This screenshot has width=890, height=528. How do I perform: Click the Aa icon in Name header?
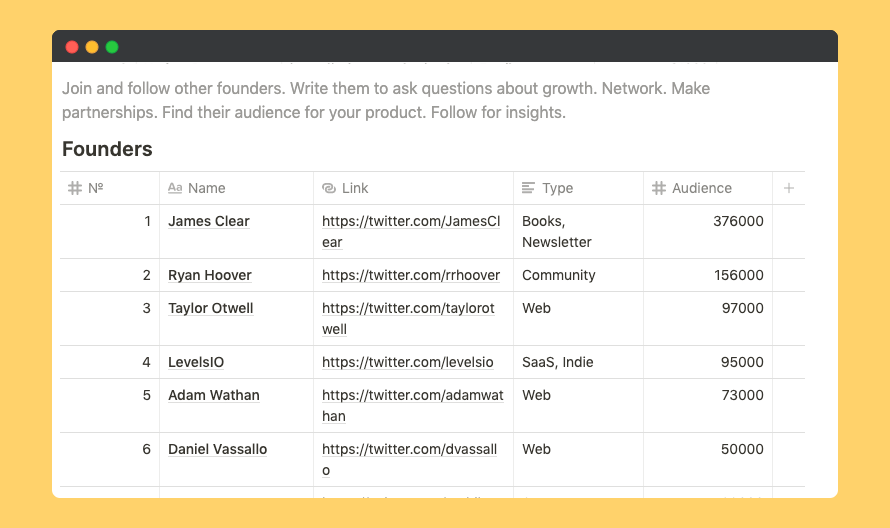coord(175,188)
